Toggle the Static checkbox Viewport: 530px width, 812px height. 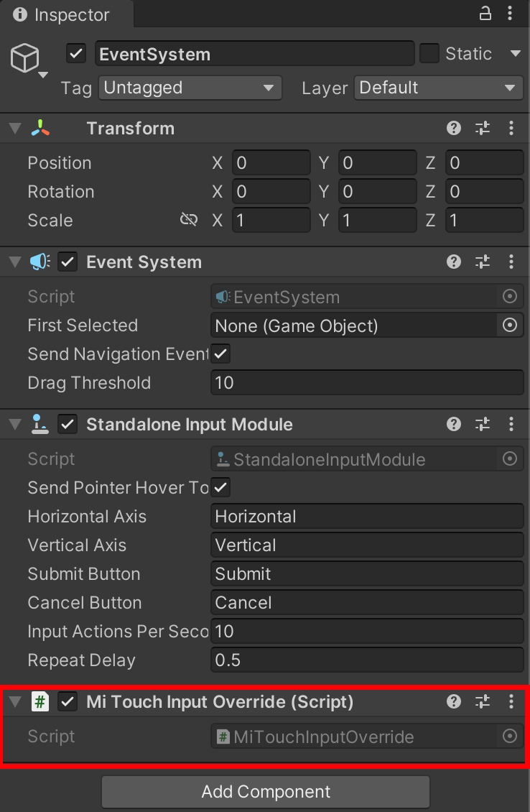[429, 54]
